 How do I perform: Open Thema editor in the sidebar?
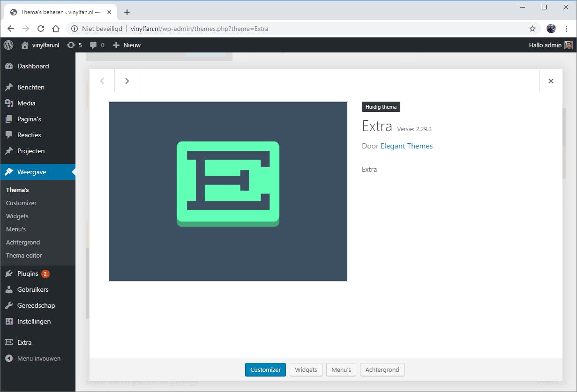click(x=24, y=255)
